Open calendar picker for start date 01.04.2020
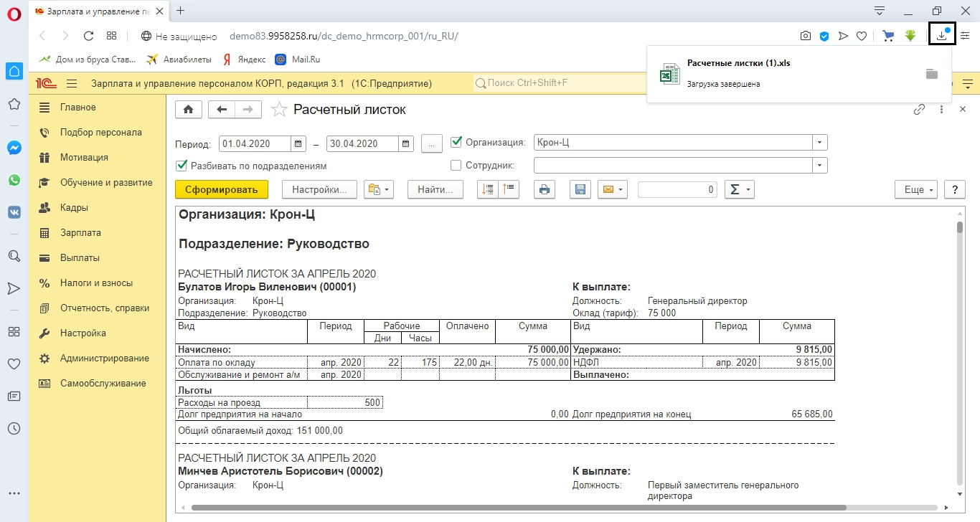The image size is (980, 522). 299,143
